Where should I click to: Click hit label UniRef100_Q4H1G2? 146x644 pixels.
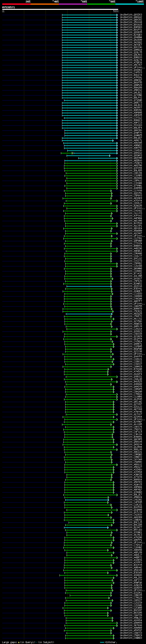coord(131,153)
